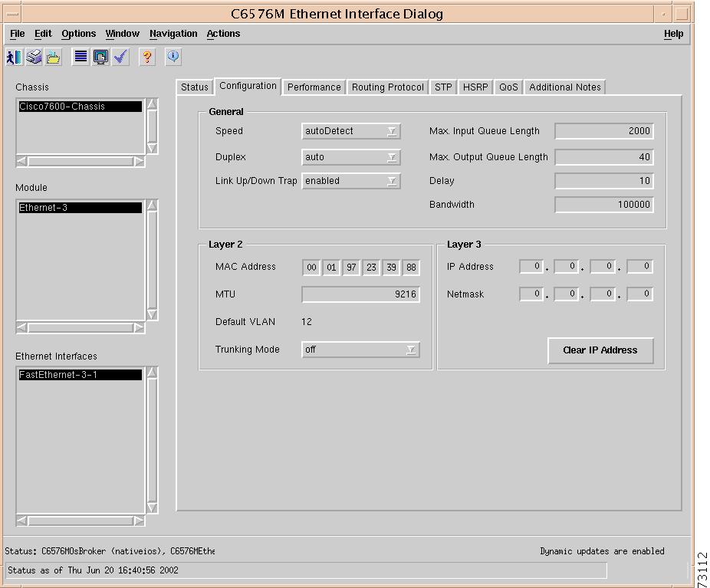Click the Module list scroll-up arrow
This screenshot has height=588, width=710.
click(x=152, y=205)
